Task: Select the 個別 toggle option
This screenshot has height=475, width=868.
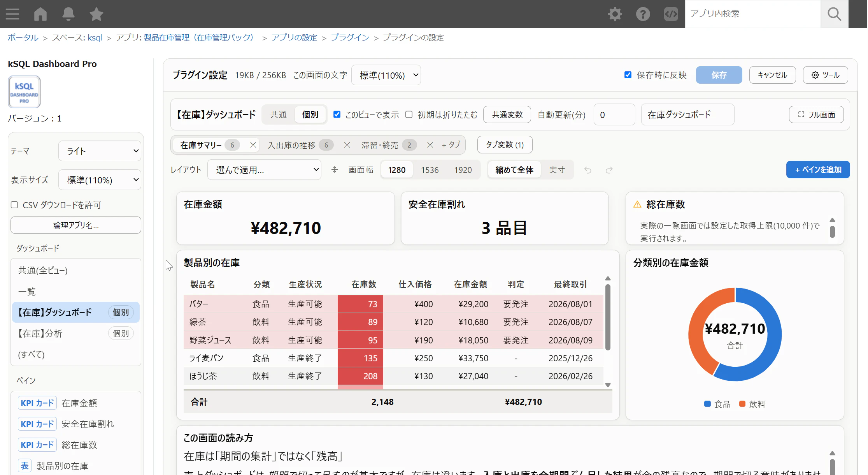Action: coord(310,114)
